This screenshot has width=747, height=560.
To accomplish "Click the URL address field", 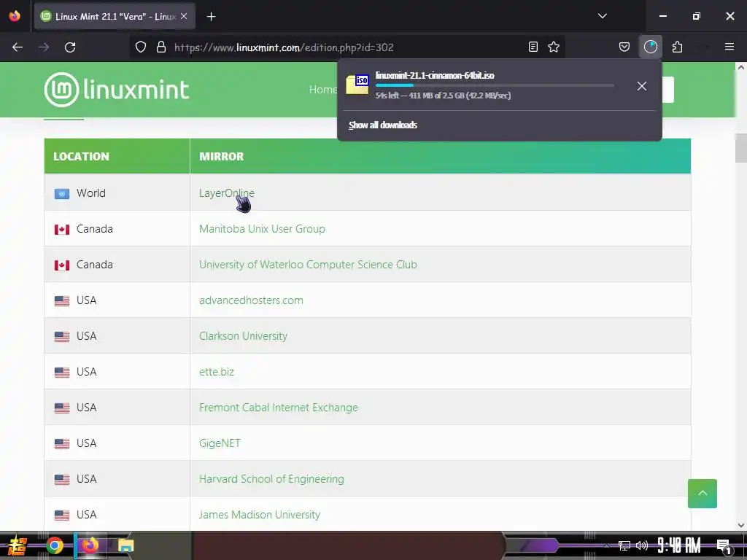I will tap(348, 47).
